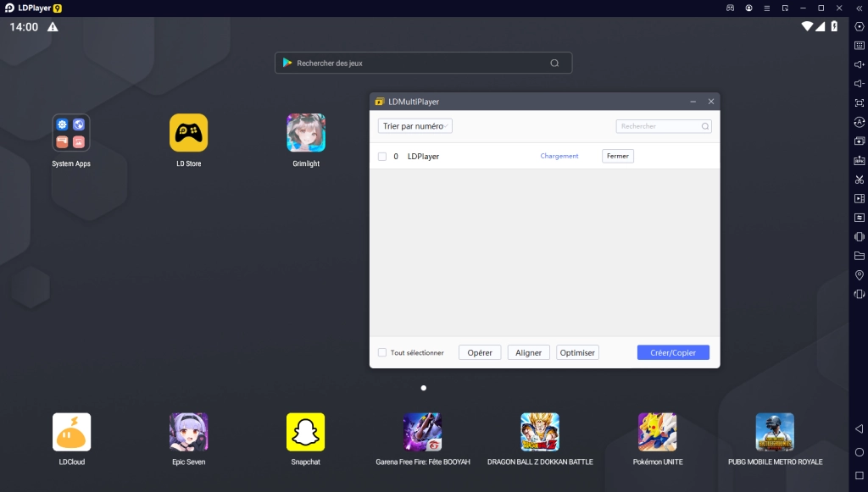Click the gamepad icon in title bar

click(731, 8)
